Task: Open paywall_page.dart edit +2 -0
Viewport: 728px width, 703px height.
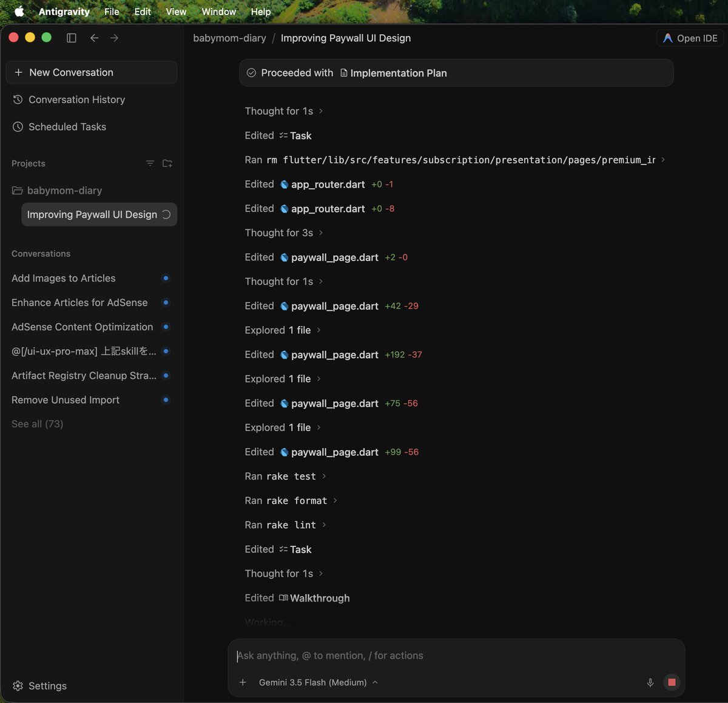Action: coord(334,257)
